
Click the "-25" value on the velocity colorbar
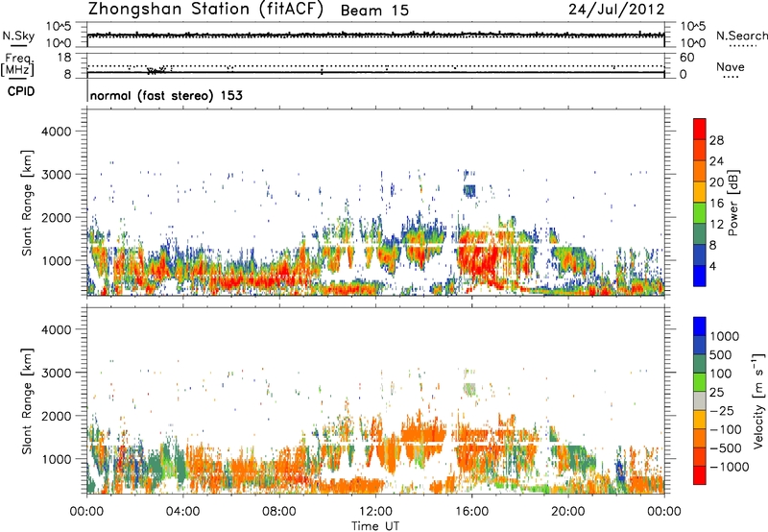[721, 410]
